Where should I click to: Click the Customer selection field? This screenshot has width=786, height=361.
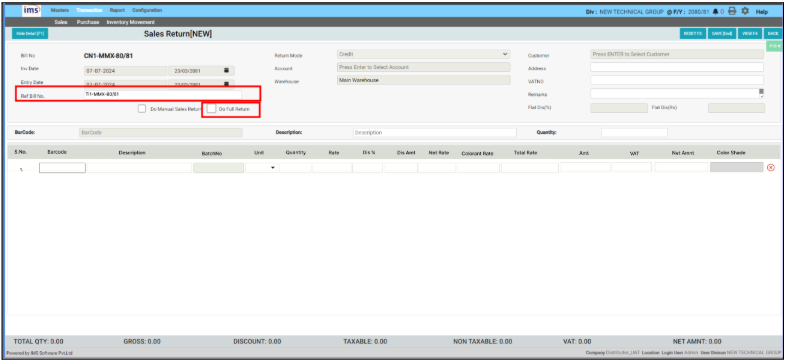[677, 54]
